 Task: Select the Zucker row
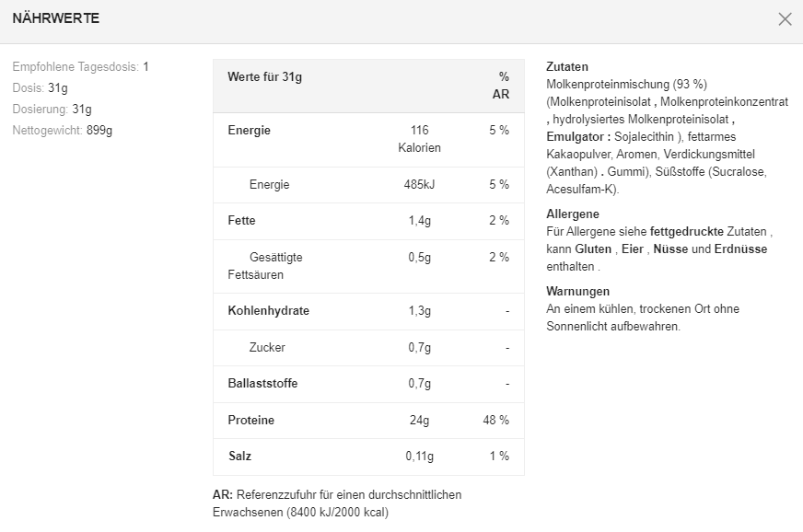(x=368, y=348)
